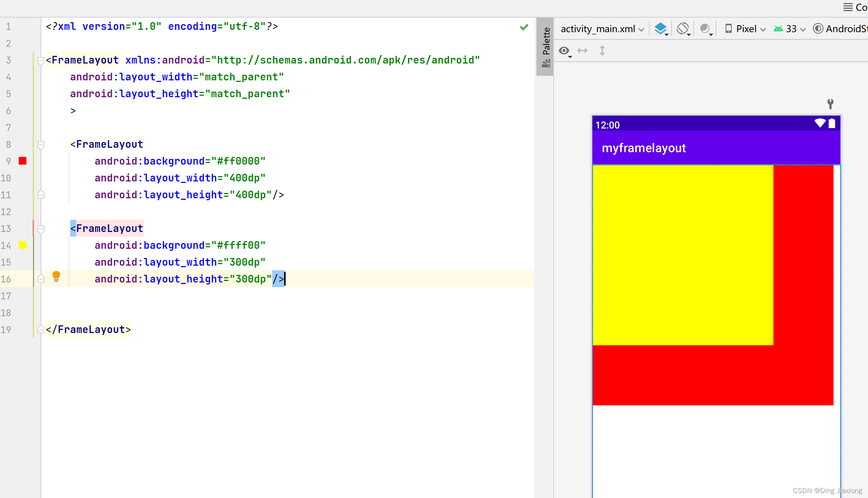
Task: Collapse the inner FrameLayout at line 8
Action: (x=41, y=145)
